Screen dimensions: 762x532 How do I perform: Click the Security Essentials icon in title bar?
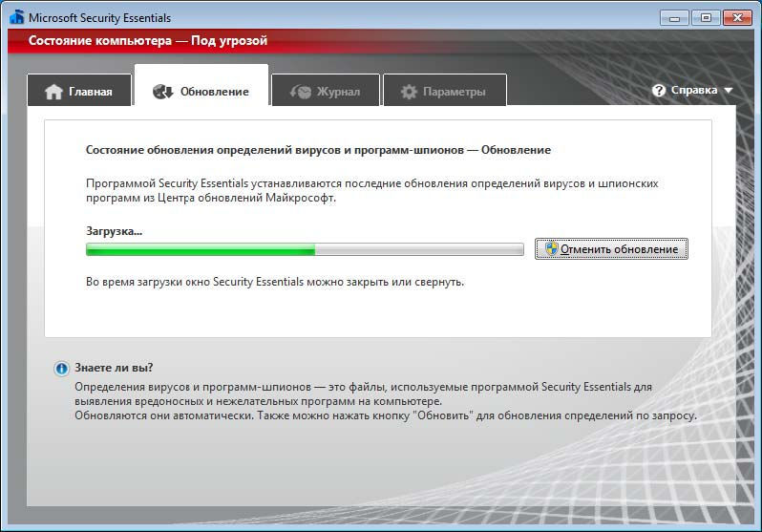(x=16, y=16)
